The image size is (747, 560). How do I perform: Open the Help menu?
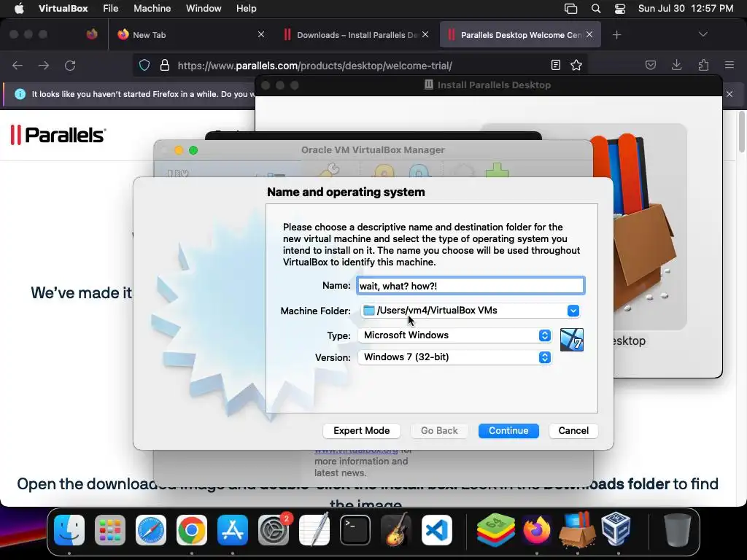click(x=247, y=9)
